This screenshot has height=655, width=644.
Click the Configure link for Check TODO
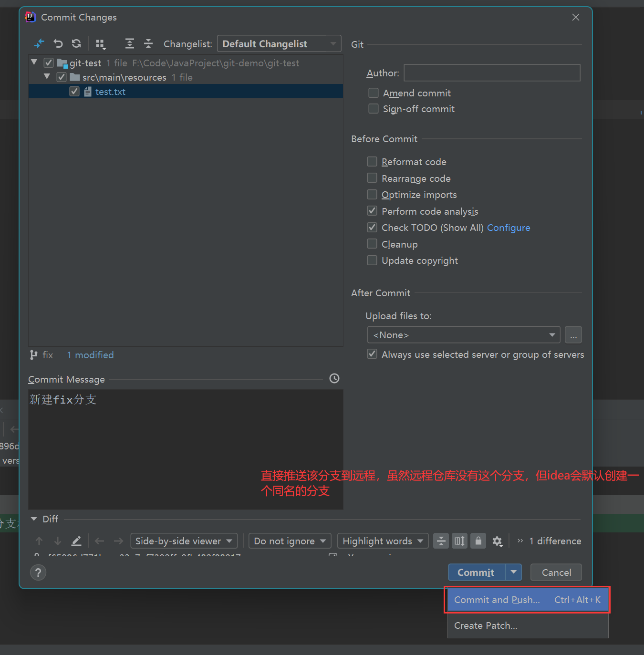[x=508, y=228]
